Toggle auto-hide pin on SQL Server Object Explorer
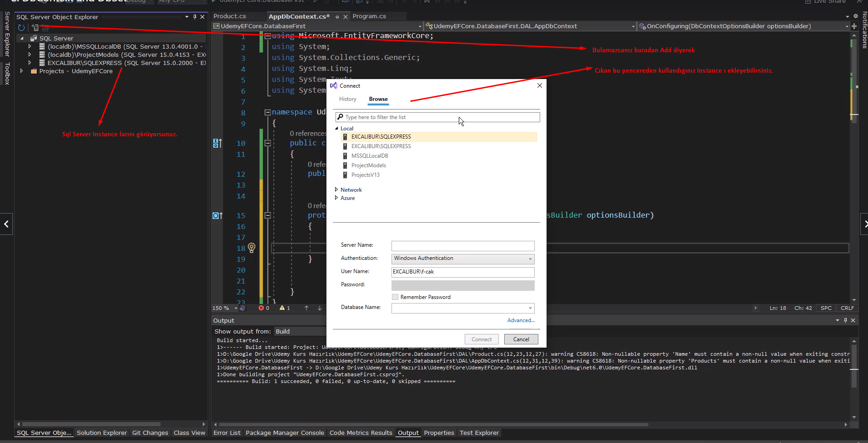Viewport: 868px width, 443px height. pyautogui.click(x=195, y=17)
